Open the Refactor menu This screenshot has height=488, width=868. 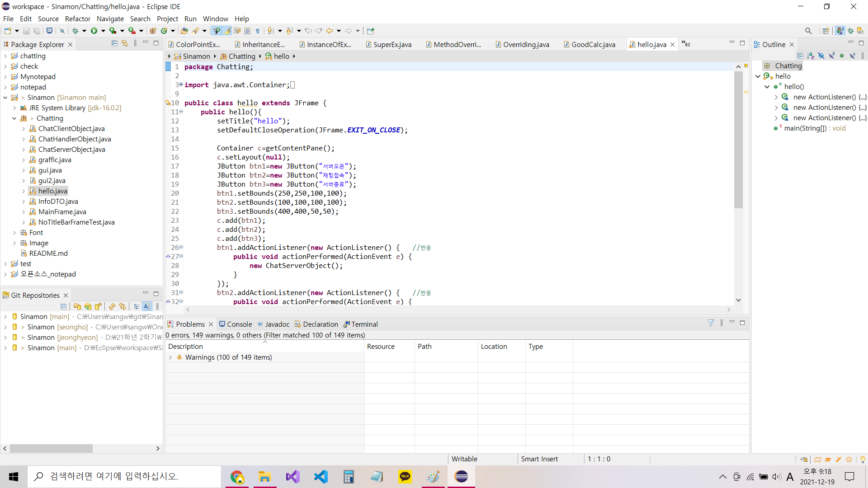tap(77, 19)
